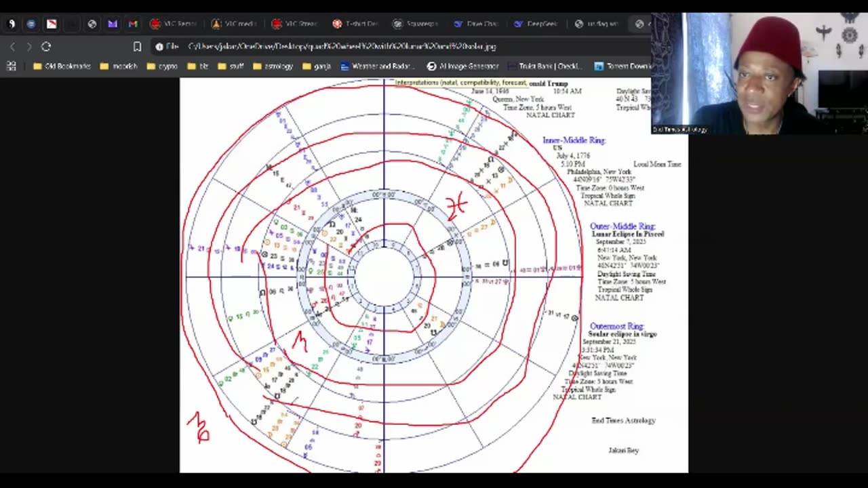
Task: Open the pinned globe tab
Action: [92, 24]
